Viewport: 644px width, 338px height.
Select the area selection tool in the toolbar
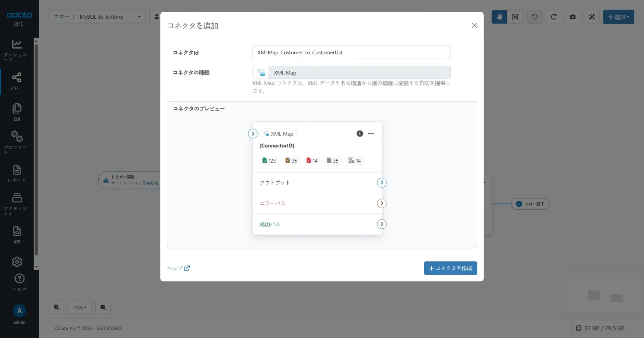[515, 17]
